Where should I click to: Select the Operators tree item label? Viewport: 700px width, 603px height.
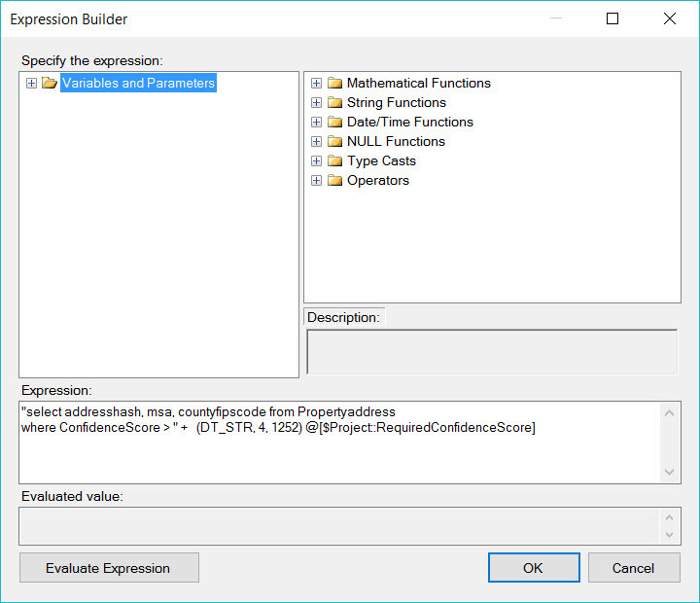(378, 181)
